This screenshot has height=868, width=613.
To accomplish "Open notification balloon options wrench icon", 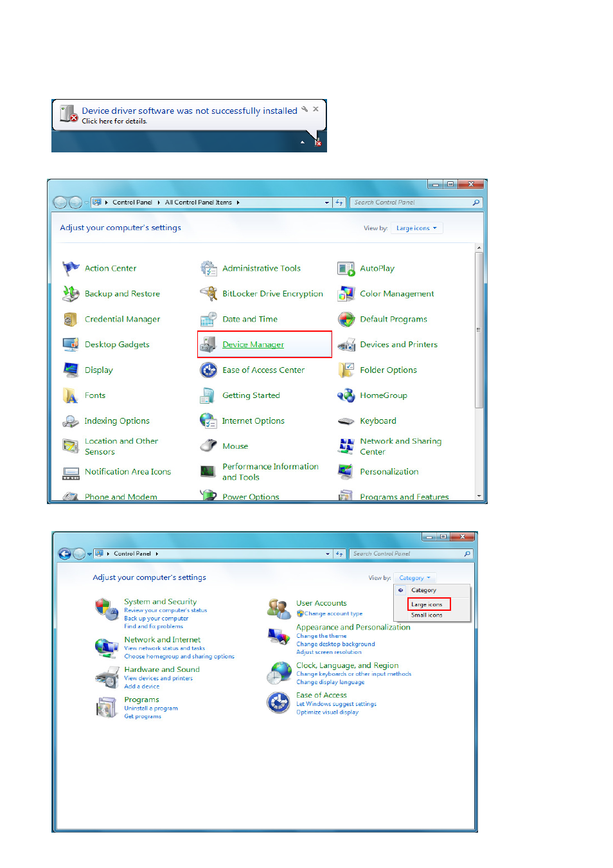I will (x=305, y=109).
